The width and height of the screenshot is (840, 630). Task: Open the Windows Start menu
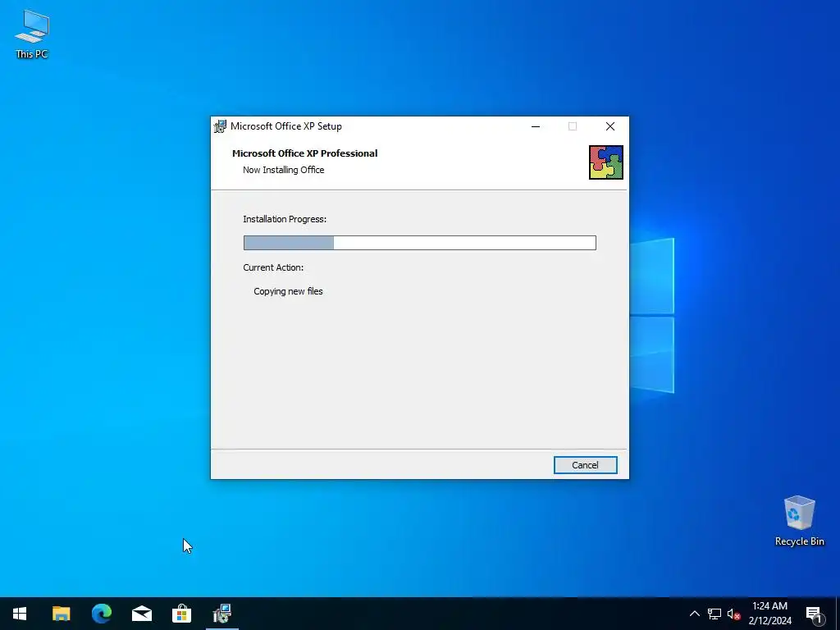pyautogui.click(x=20, y=614)
